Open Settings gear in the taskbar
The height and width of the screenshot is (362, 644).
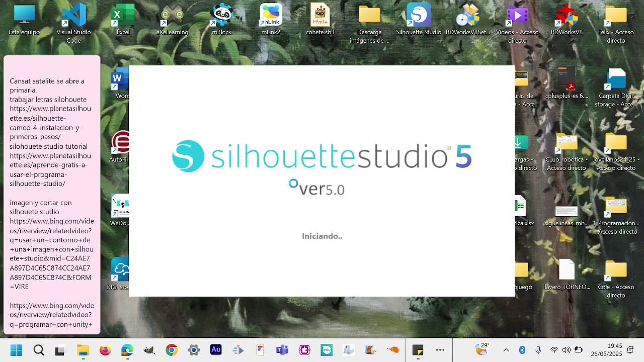point(194,350)
